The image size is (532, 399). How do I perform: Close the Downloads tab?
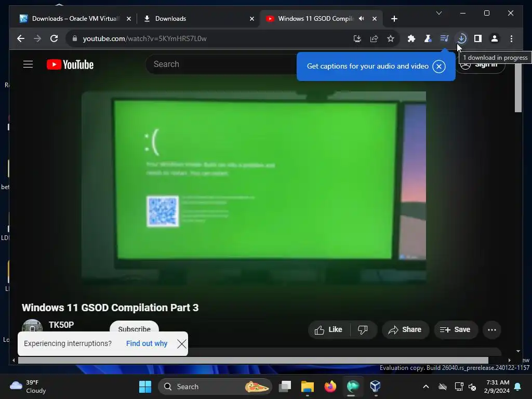(x=252, y=19)
